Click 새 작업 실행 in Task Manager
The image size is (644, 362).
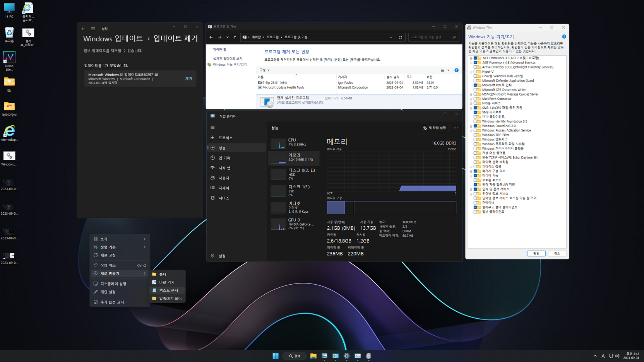pos(434,128)
